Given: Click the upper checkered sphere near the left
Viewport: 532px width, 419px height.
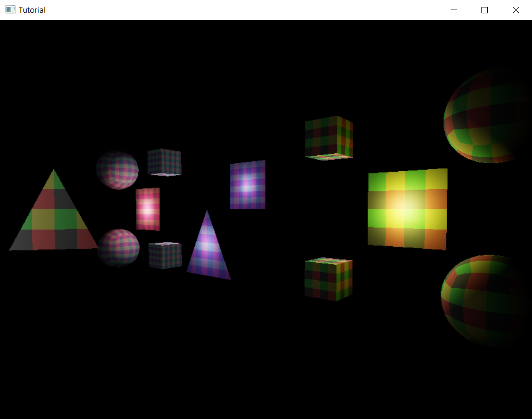Looking at the screenshot, I should click(118, 170).
